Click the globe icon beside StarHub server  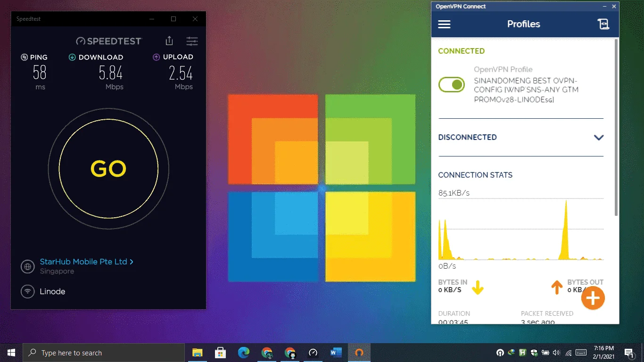coord(28,266)
